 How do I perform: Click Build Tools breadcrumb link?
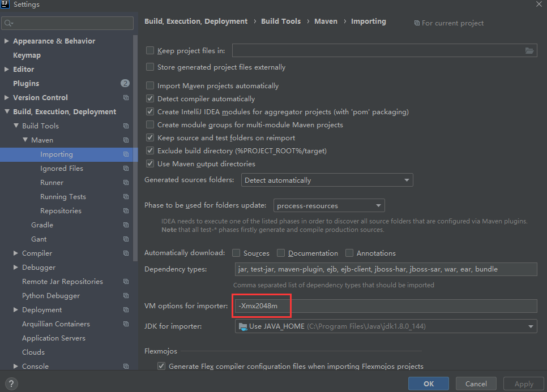[x=281, y=21]
